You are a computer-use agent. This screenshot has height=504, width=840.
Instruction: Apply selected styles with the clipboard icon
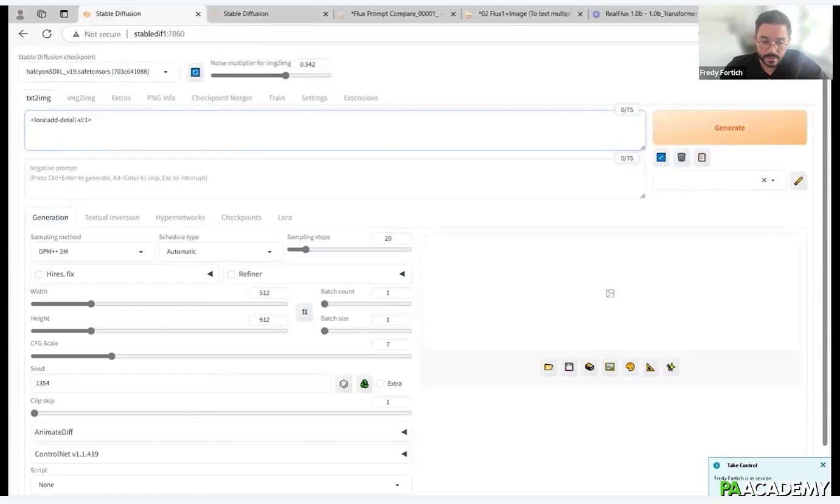702,157
